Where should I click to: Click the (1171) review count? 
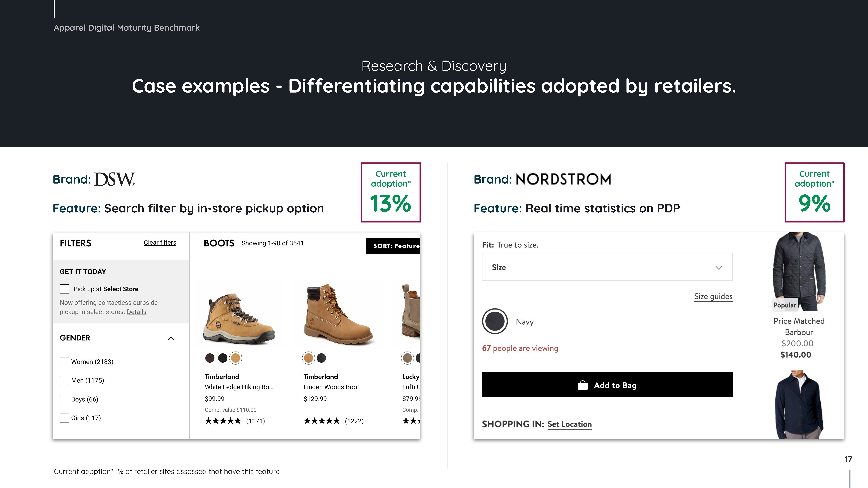255,421
